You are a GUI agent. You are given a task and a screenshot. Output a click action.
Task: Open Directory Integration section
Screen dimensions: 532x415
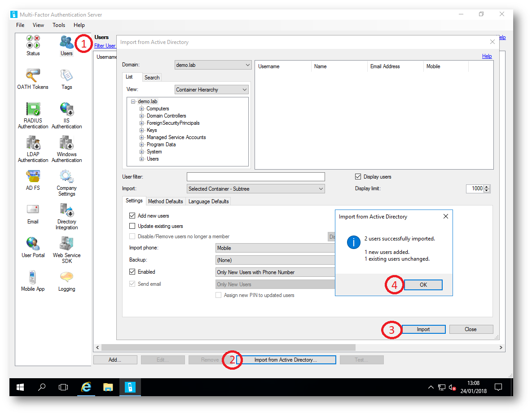tap(66, 216)
